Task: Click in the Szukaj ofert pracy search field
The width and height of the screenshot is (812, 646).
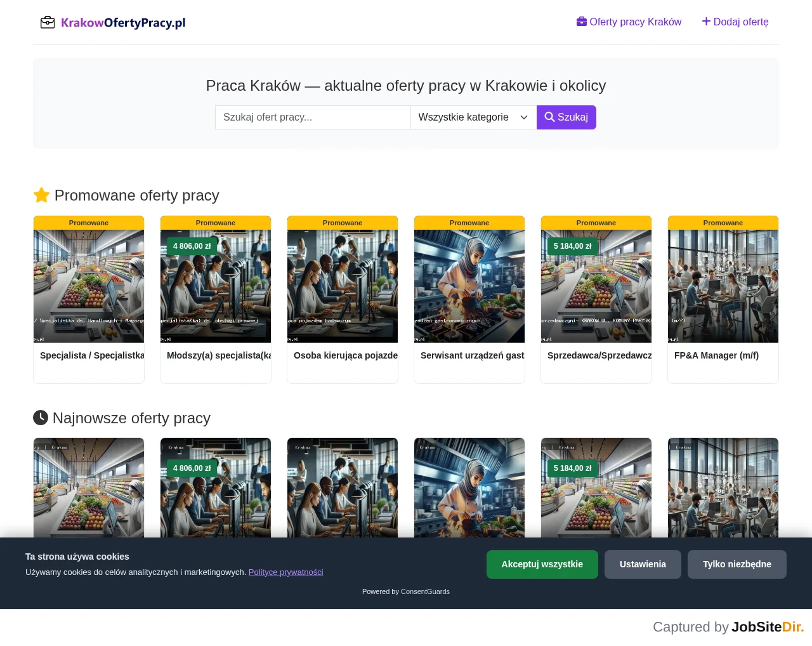Action: [313, 117]
